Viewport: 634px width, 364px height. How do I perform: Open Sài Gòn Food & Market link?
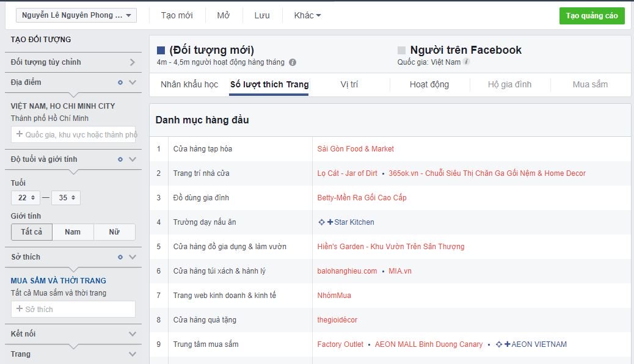[x=355, y=149]
